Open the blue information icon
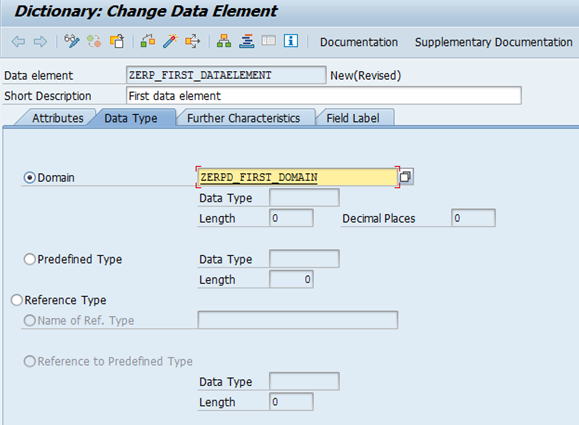 pyautogui.click(x=291, y=41)
